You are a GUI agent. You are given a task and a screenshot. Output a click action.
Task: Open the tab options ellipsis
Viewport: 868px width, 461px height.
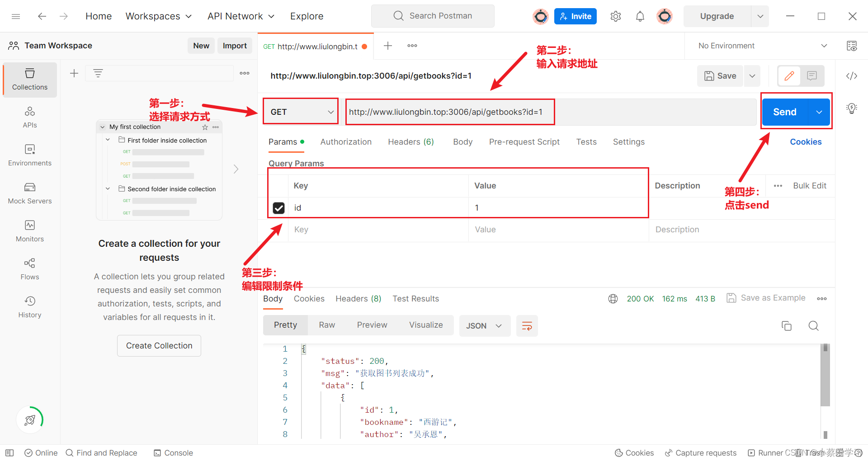412,46
